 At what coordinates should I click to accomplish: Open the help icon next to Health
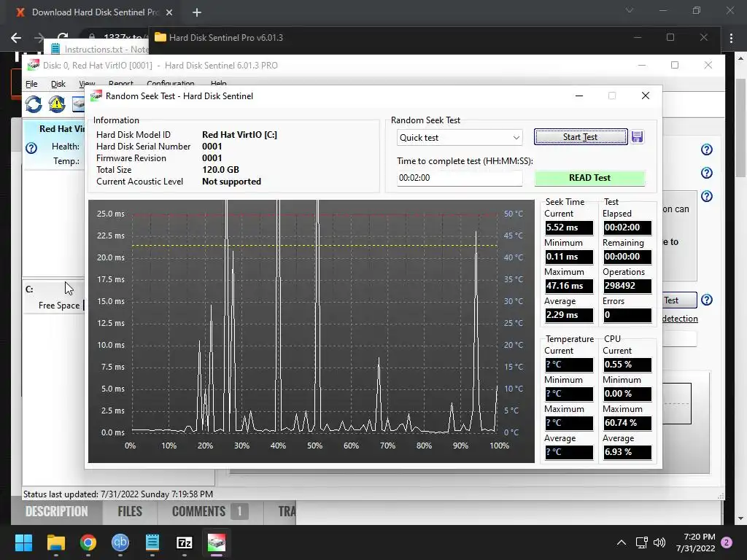31,148
